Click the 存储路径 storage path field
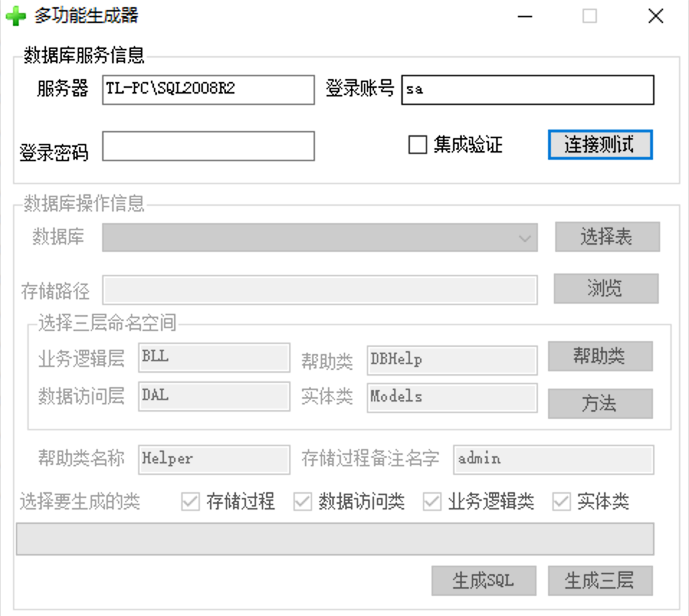The height and width of the screenshot is (616, 689). (319, 290)
